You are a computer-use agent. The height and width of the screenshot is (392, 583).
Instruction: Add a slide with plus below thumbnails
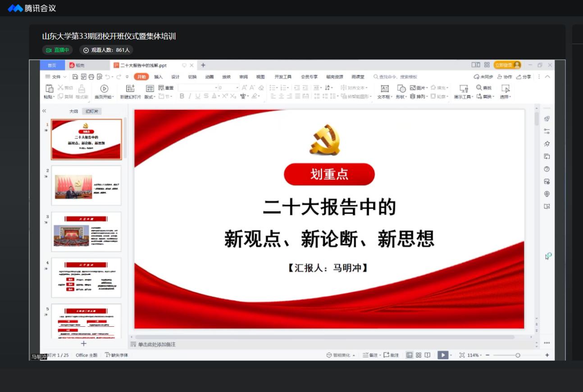83,344
